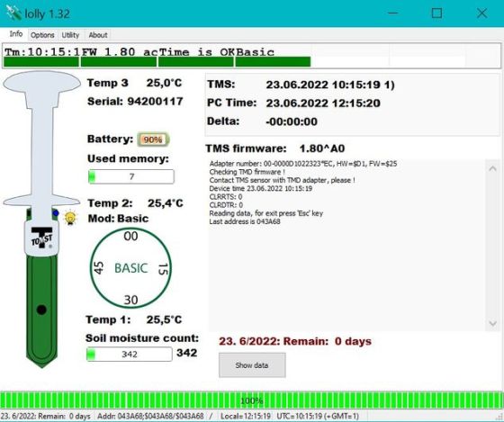Switch to the Utility tab
Image resolution: width=504 pixels, height=422 pixels.
click(x=70, y=35)
